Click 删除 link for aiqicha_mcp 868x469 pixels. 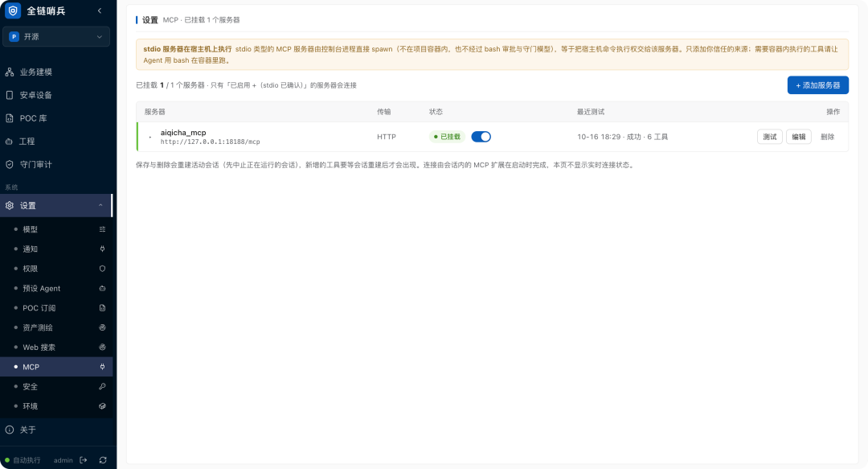coord(827,137)
